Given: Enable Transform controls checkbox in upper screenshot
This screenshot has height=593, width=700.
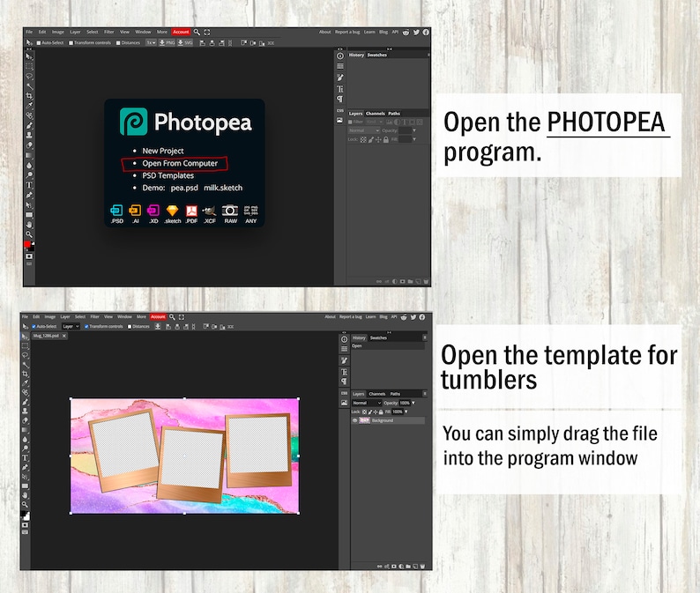Looking at the screenshot, I should point(71,43).
